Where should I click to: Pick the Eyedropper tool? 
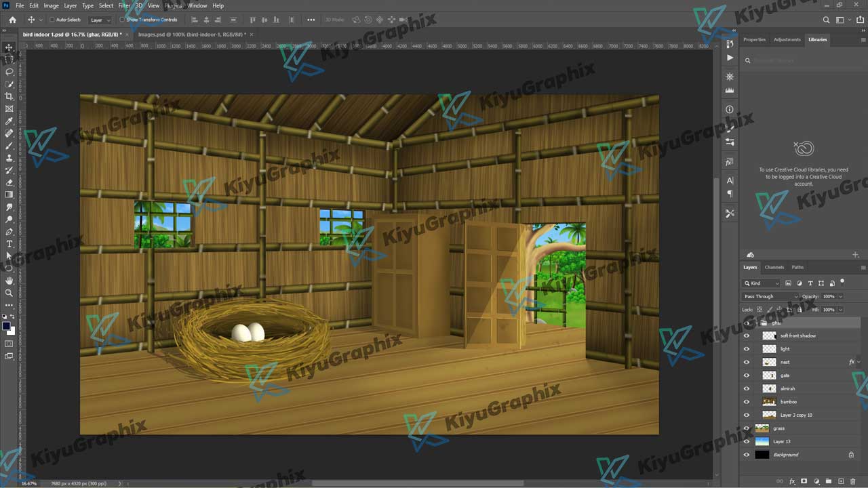[9, 121]
